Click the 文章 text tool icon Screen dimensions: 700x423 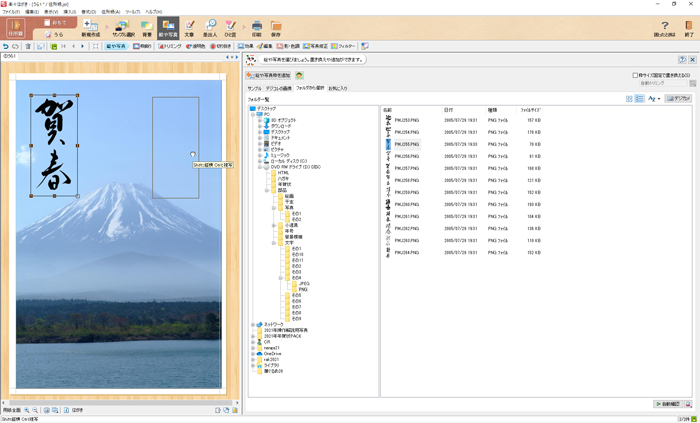coord(189,27)
